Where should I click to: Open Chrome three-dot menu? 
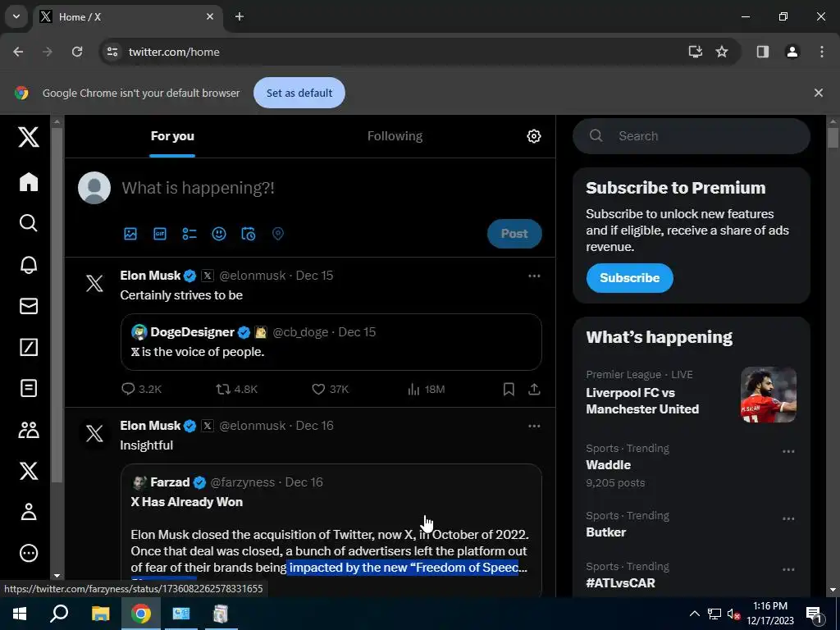pyautogui.click(x=821, y=52)
